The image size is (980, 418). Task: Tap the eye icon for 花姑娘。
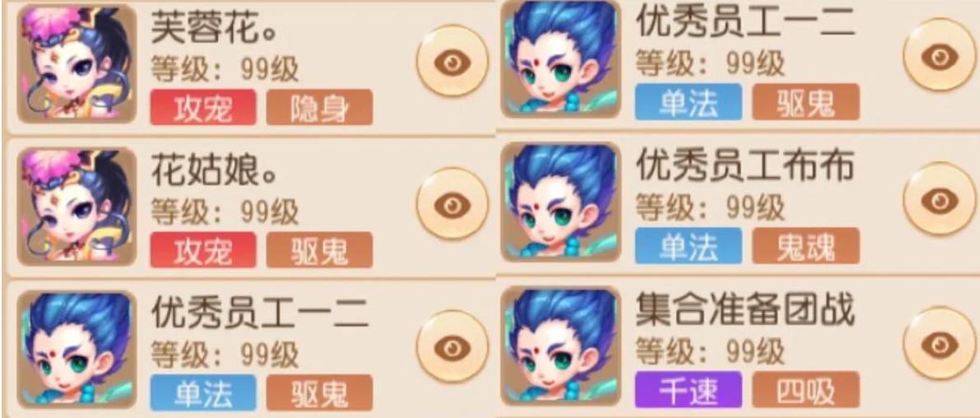pos(453,204)
